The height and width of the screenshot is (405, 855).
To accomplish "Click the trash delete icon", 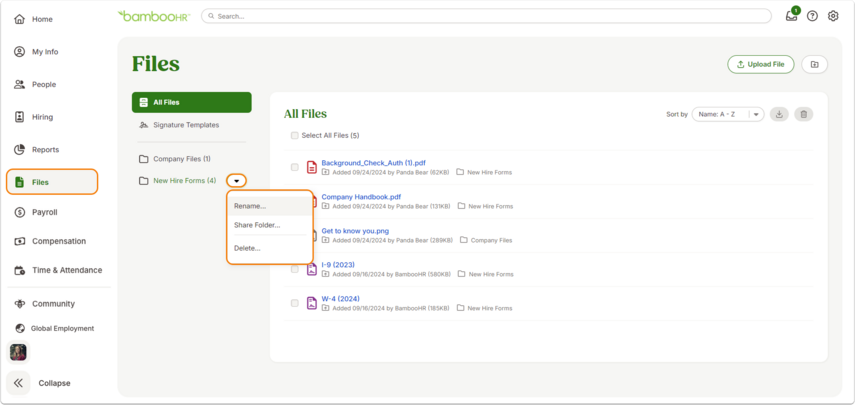I will click(804, 114).
